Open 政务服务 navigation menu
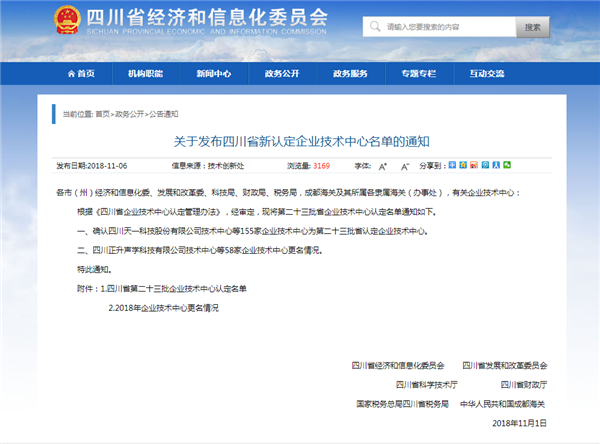The width and height of the screenshot is (600, 444). coord(350,74)
